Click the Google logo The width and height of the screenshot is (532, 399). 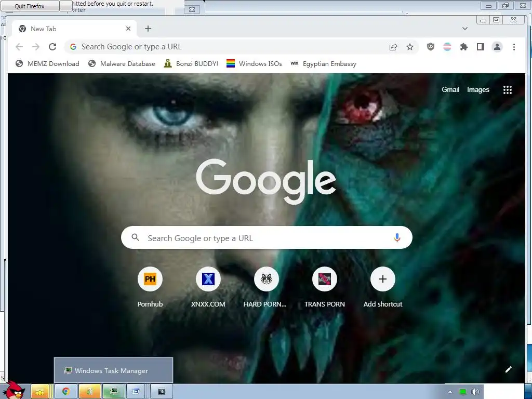(x=266, y=181)
